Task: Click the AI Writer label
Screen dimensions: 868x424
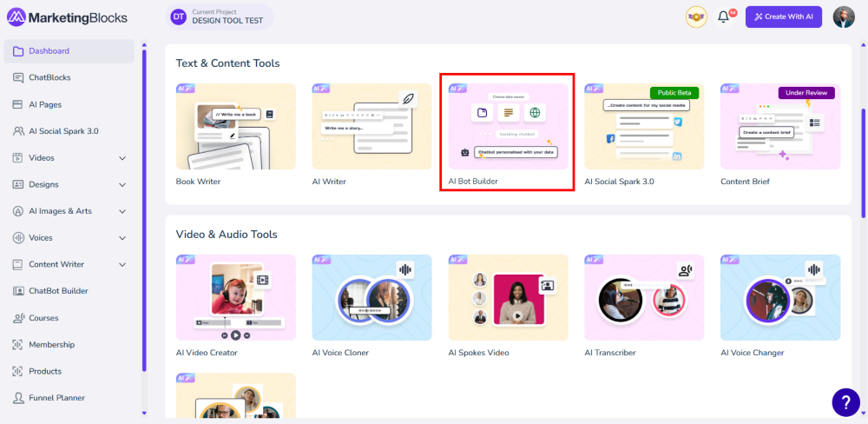Action: click(x=329, y=182)
